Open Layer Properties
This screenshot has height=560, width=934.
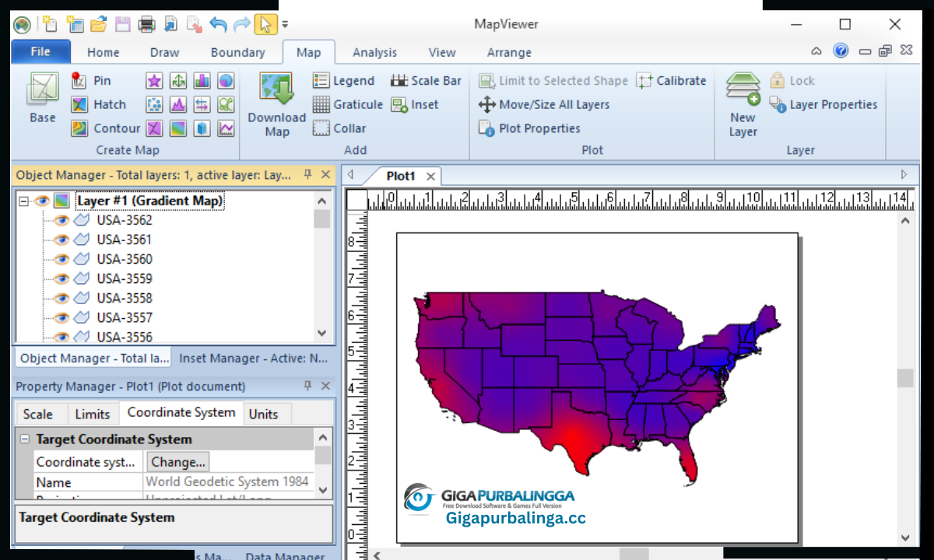(823, 104)
